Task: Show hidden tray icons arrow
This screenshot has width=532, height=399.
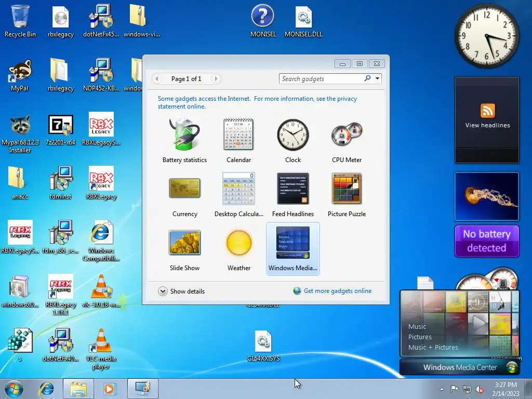Action: (442, 389)
